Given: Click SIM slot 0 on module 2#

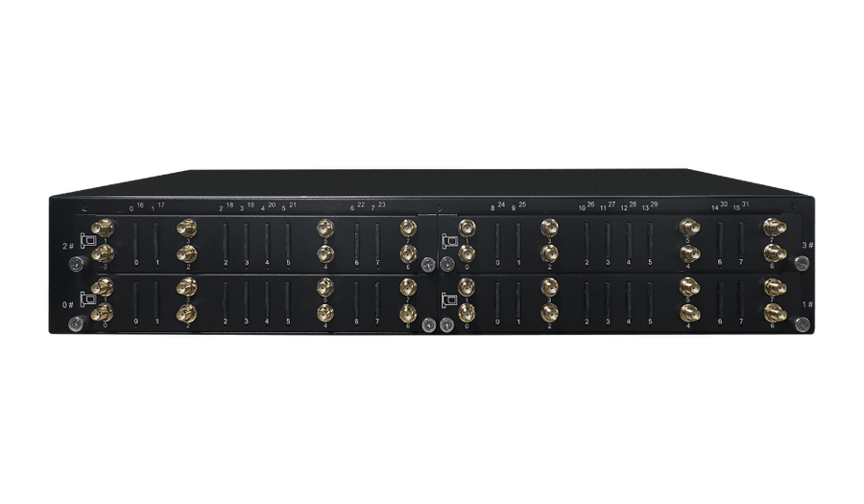Looking at the screenshot, I should pyautogui.click(x=136, y=240).
